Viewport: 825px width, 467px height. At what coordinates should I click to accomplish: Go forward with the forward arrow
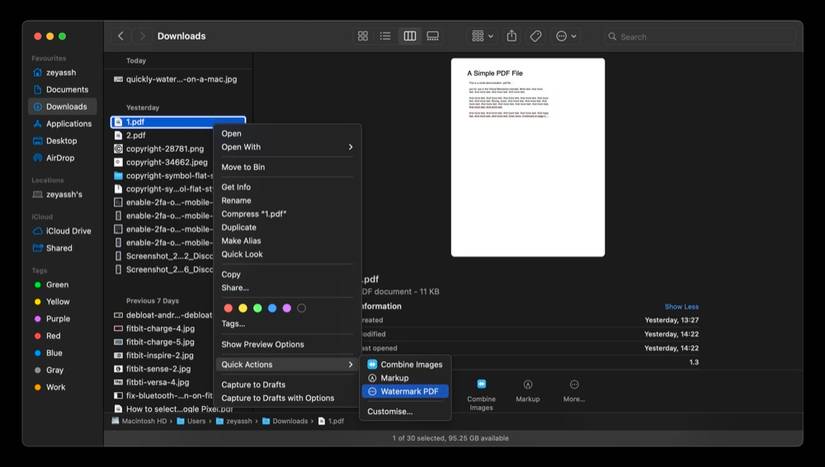(x=142, y=36)
